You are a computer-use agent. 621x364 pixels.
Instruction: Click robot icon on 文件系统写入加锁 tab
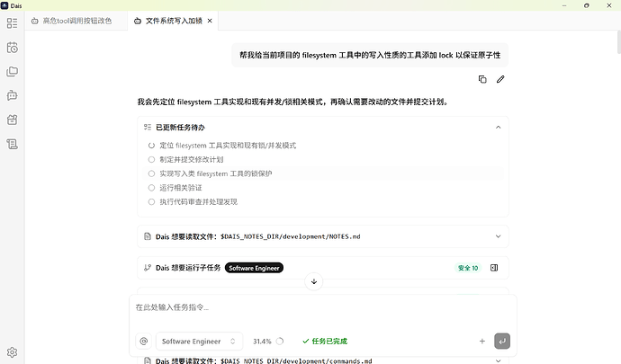pos(138,21)
